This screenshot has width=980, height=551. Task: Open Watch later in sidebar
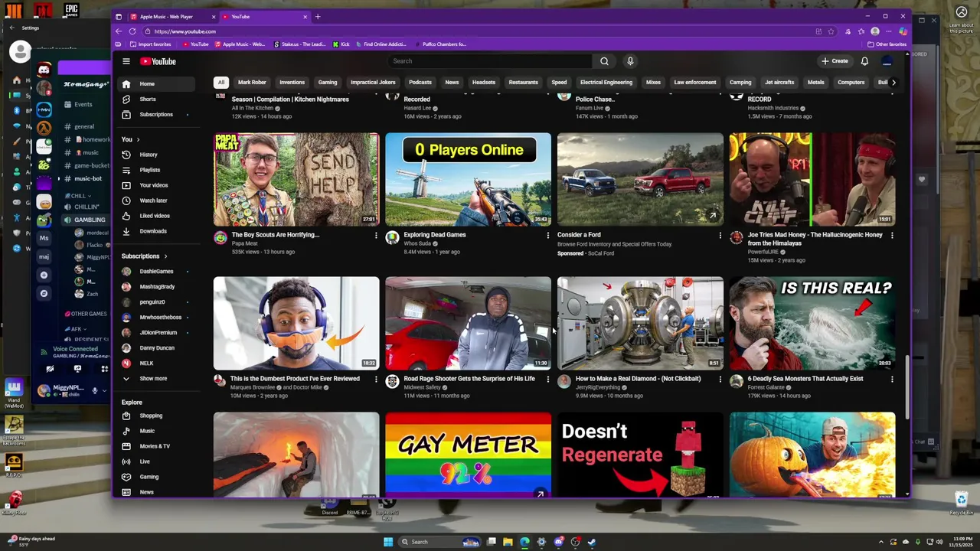coord(153,201)
